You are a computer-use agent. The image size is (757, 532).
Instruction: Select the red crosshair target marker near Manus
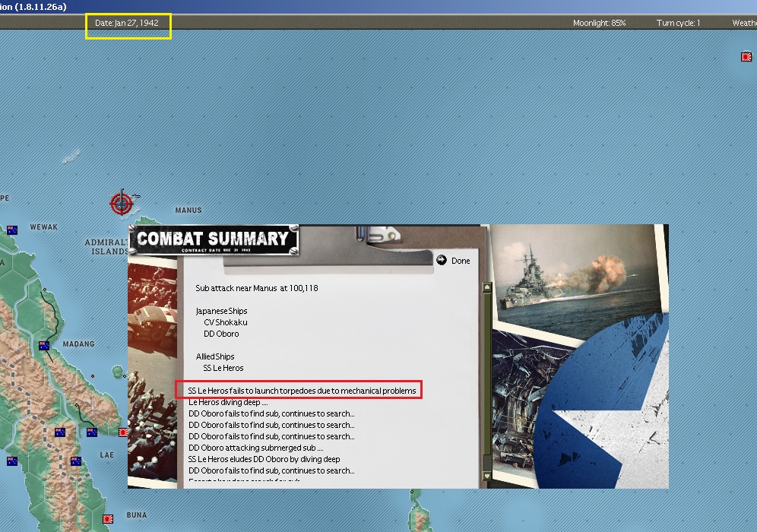pyautogui.click(x=121, y=203)
